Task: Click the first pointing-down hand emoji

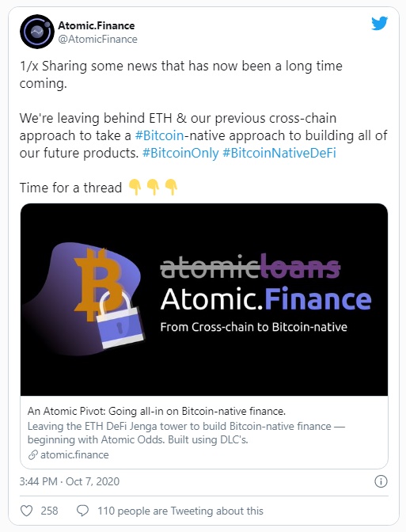Action: 135,187
